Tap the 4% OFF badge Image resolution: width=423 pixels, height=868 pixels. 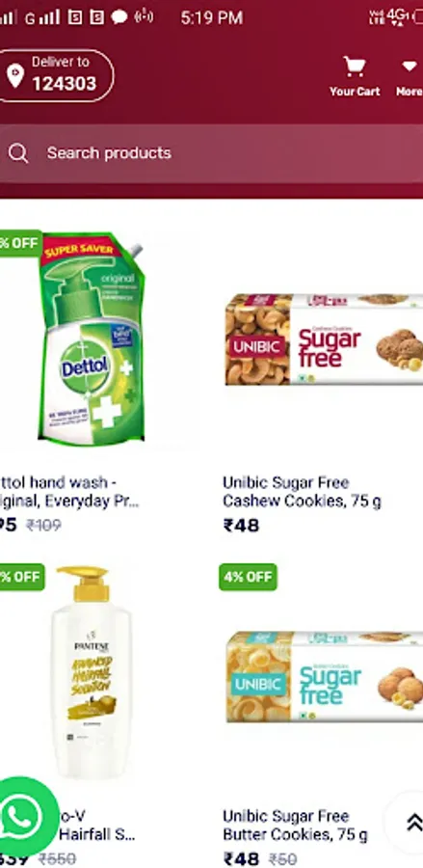click(248, 577)
